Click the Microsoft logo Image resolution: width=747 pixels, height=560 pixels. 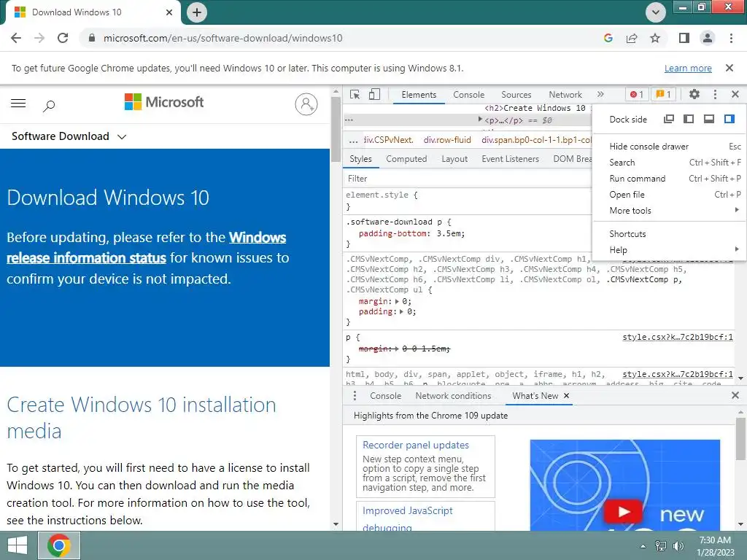[164, 102]
